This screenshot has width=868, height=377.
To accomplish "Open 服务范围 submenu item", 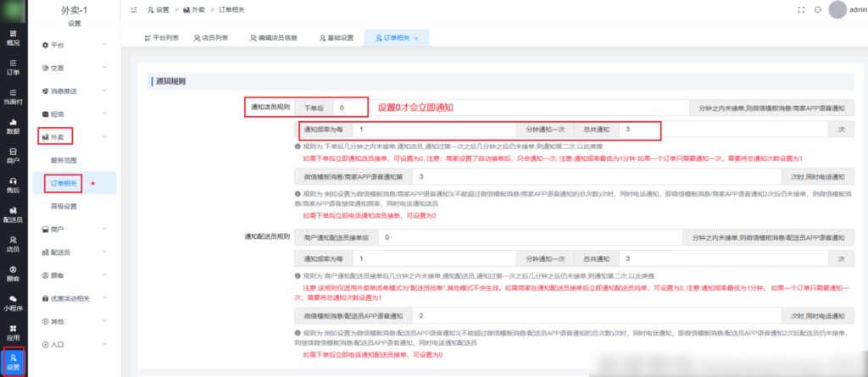I will [x=64, y=160].
